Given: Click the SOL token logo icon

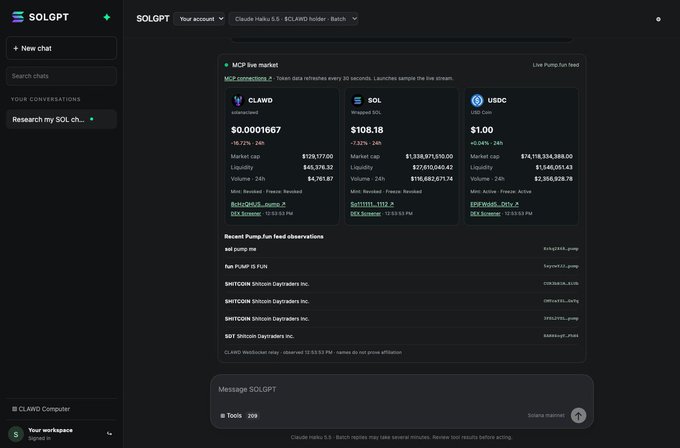Looking at the screenshot, I should 357,101.
